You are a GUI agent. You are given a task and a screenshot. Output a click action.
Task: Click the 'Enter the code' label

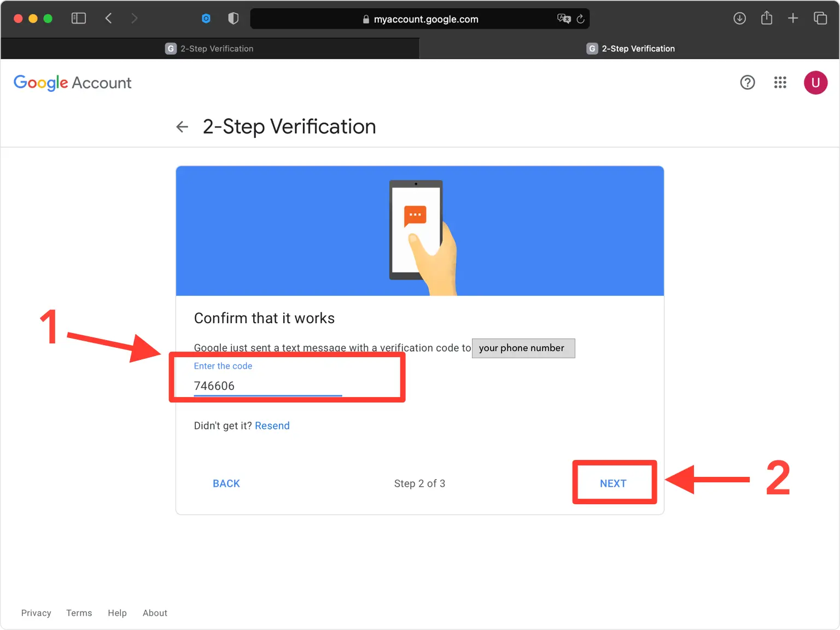tap(223, 366)
